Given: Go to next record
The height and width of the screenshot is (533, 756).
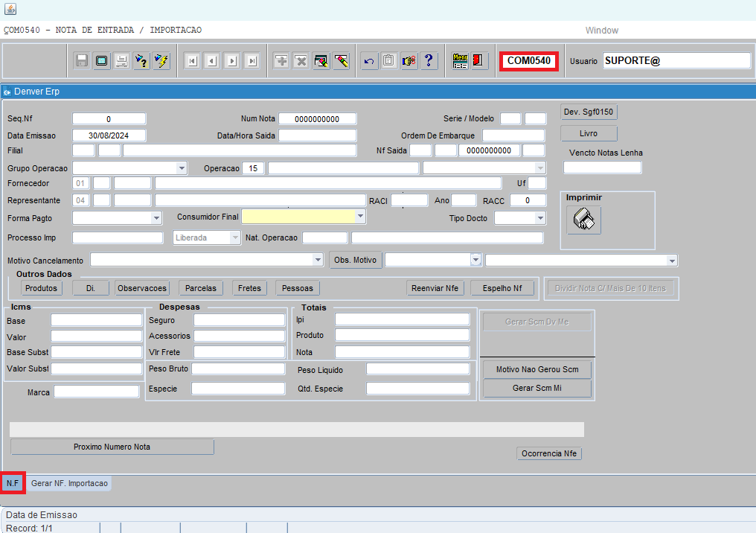Looking at the screenshot, I should click(x=232, y=61).
